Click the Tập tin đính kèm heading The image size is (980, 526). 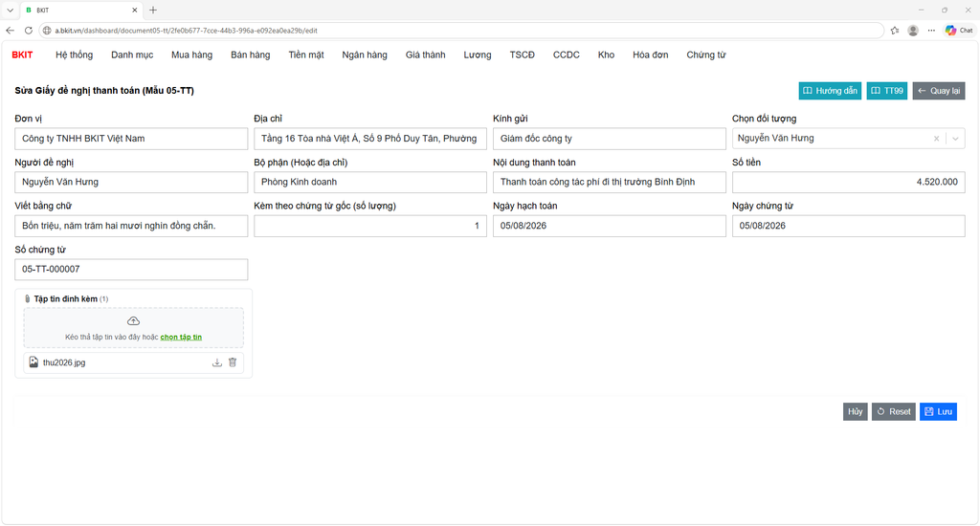coord(66,299)
